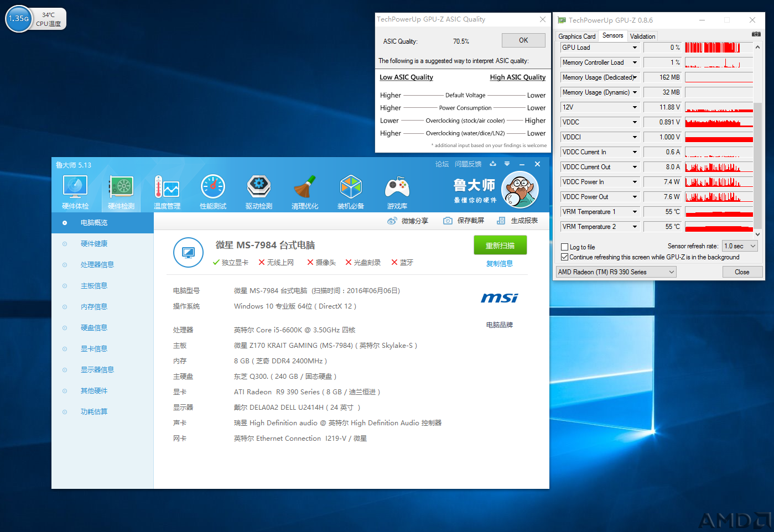Screen dimensions: 774x532
Task: Switch to Graphics Card tab
Action: [x=576, y=36]
